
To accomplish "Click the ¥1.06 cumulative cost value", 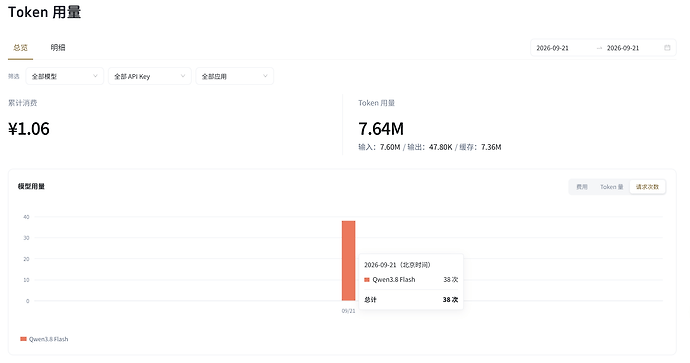I will click(29, 129).
